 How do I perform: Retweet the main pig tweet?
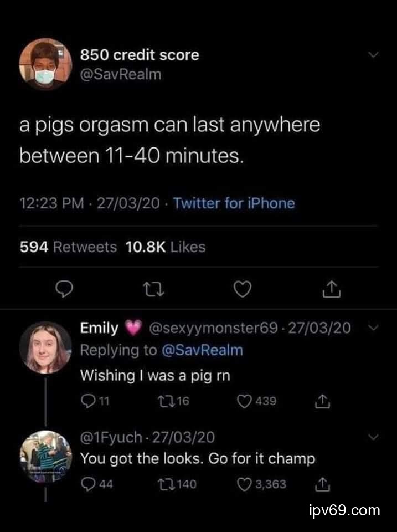(151, 288)
